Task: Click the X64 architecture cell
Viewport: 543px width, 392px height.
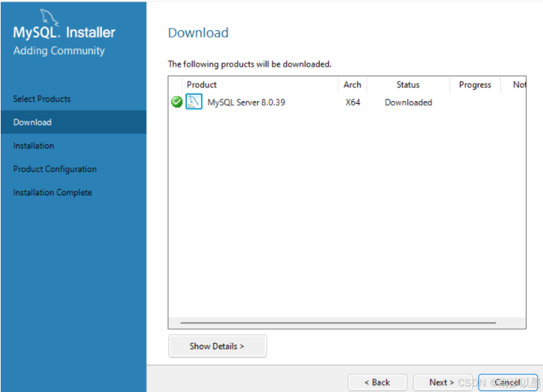Action: point(353,103)
